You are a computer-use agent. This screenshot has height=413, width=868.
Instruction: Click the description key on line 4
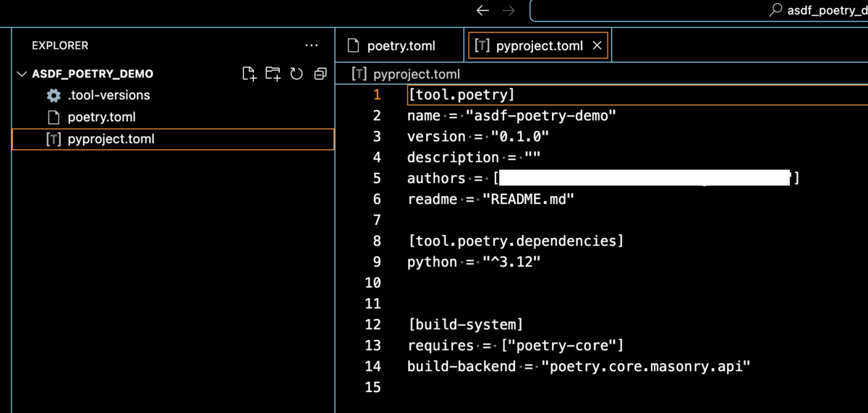[453, 158]
